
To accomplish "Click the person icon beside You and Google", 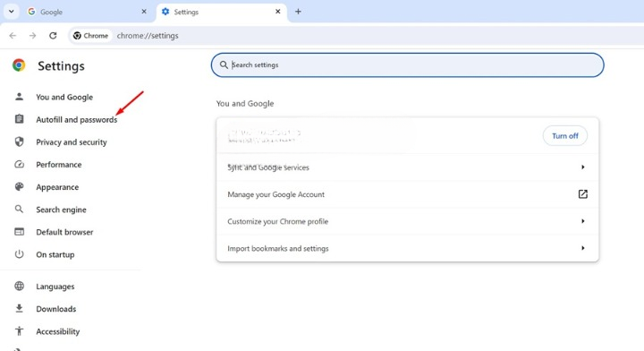I will tap(19, 97).
